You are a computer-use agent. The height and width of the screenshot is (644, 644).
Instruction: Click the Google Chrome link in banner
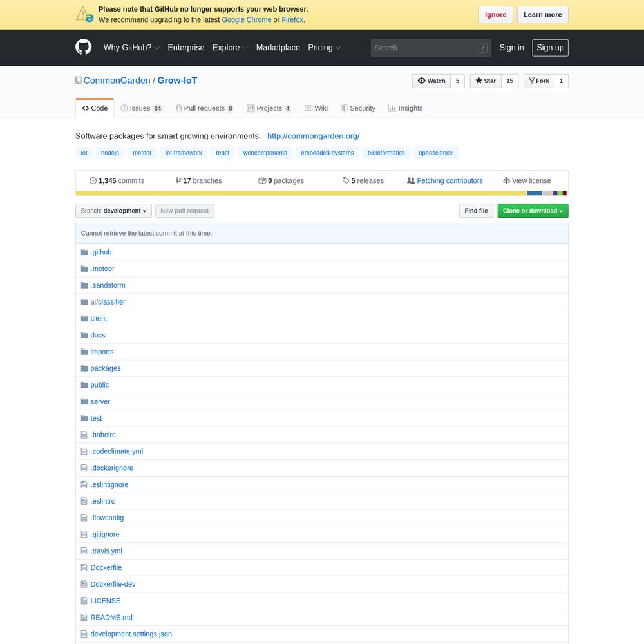tap(247, 20)
